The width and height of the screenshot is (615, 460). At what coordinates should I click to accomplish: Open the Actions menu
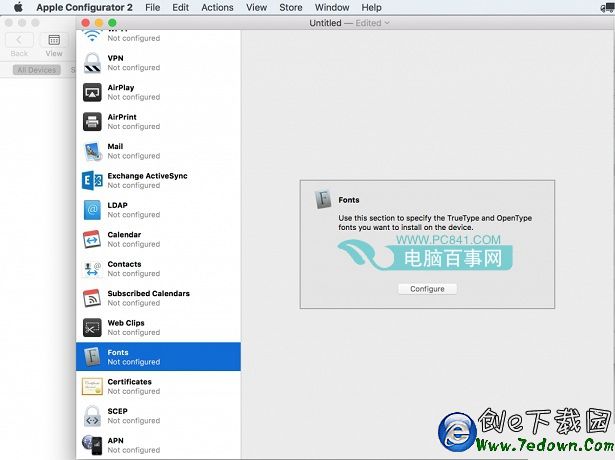[217, 7]
